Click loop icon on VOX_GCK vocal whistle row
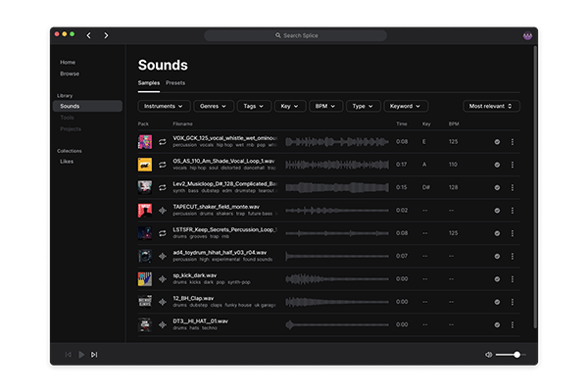Screen dimensions: 588x392 [163, 142]
